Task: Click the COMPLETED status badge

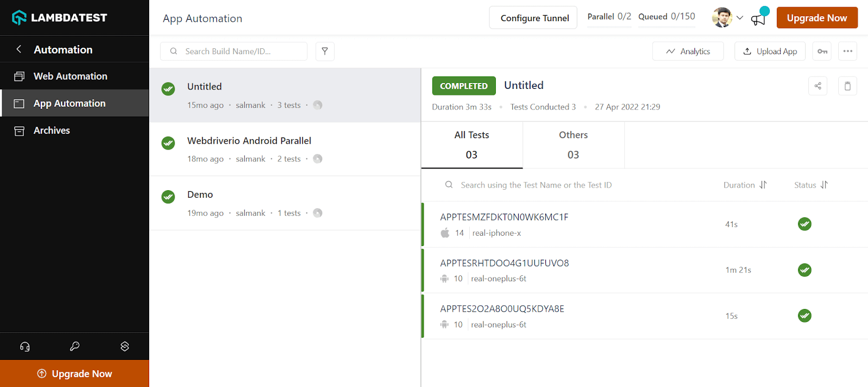Action: [x=464, y=86]
